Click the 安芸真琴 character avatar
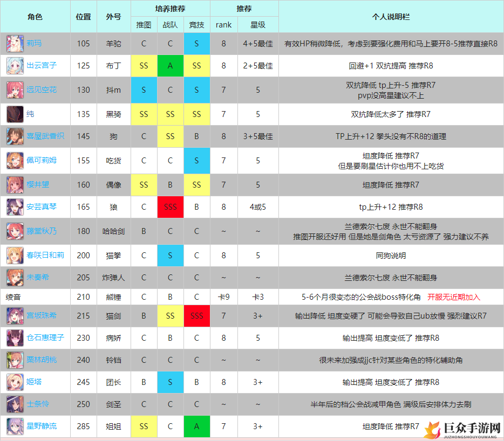The width and height of the screenshot is (504, 441). 15,207
